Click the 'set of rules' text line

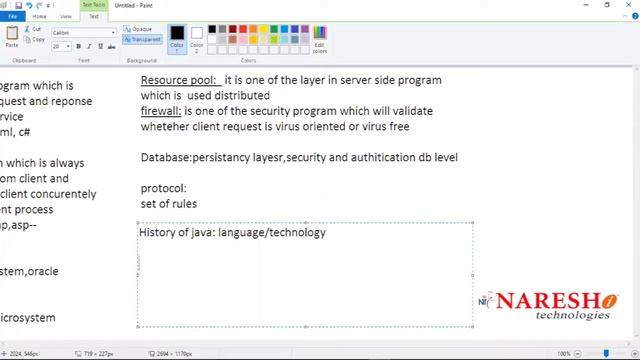tap(169, 204)
